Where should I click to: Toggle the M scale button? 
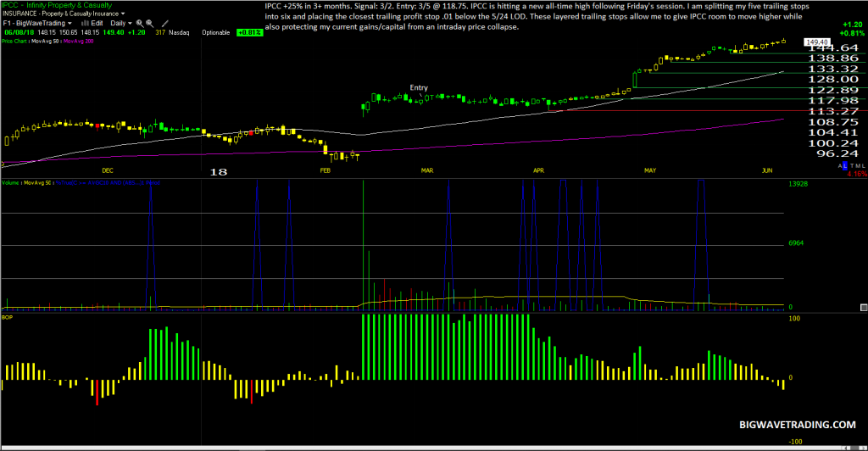click(858, 165)
